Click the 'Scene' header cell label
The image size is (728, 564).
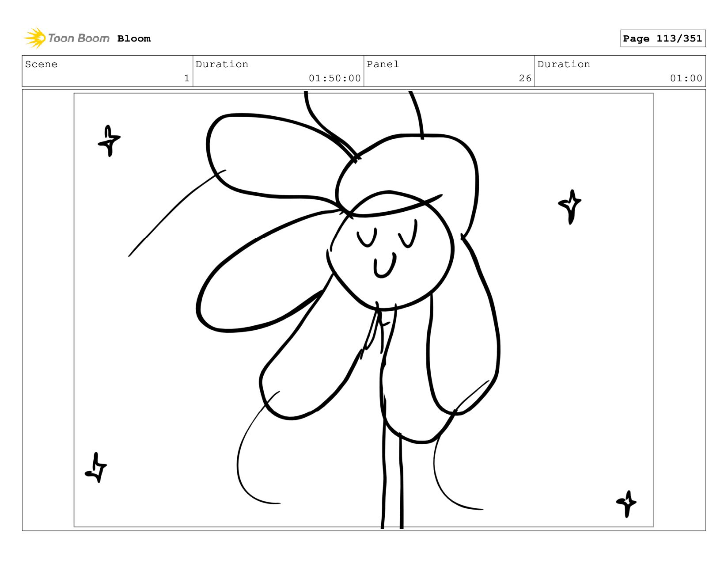[41, 64]
